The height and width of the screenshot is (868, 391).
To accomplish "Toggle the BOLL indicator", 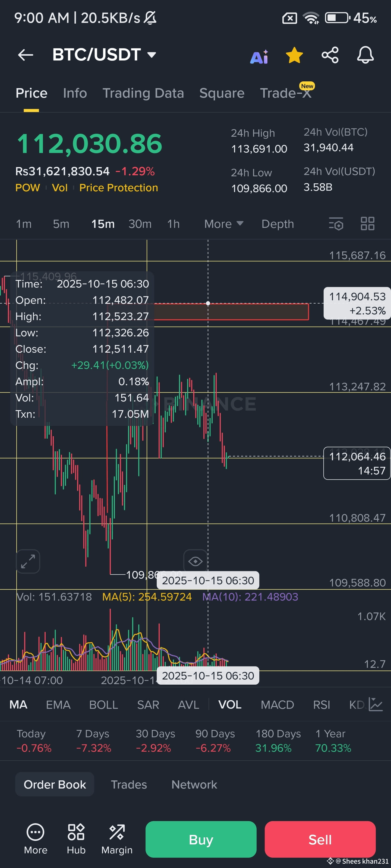I will (x=103, y=705).
